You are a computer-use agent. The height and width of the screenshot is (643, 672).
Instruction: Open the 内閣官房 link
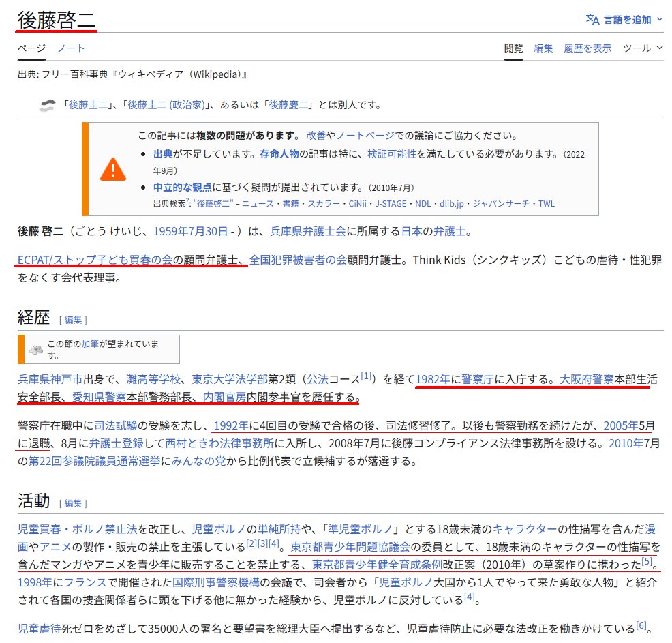(x=224, y=398)
